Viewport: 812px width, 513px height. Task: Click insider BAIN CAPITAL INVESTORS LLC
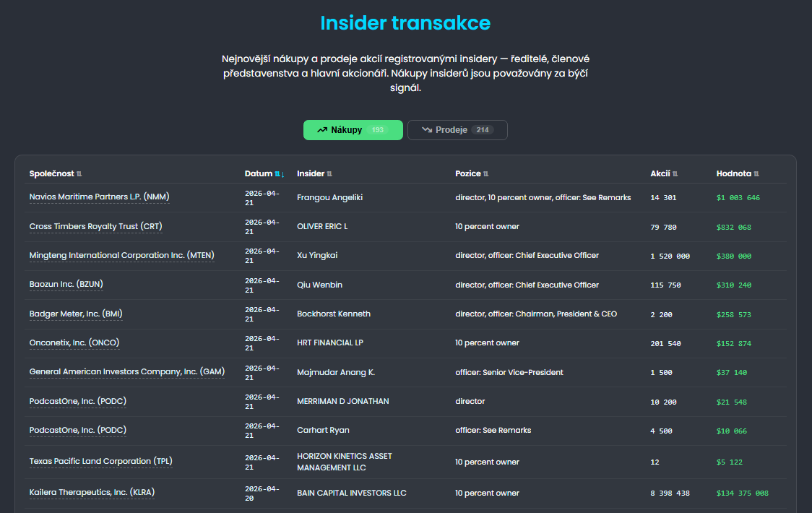coord(352,493)
